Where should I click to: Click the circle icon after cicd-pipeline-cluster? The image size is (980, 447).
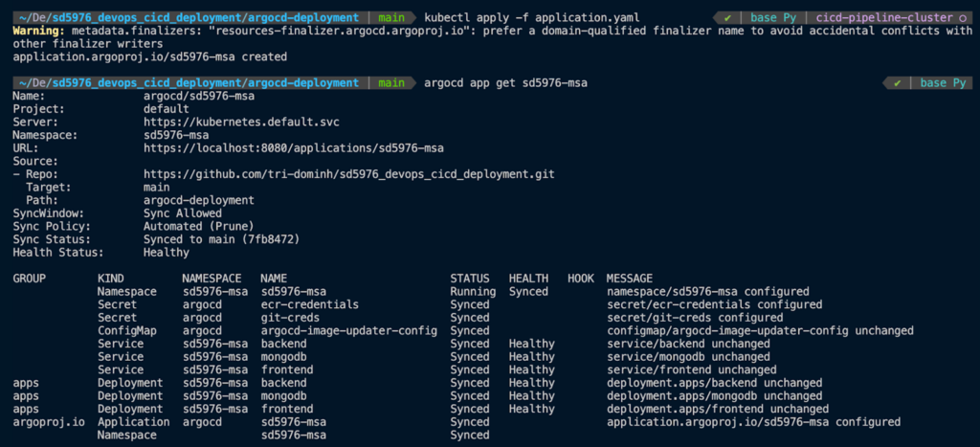coord(962,18)
